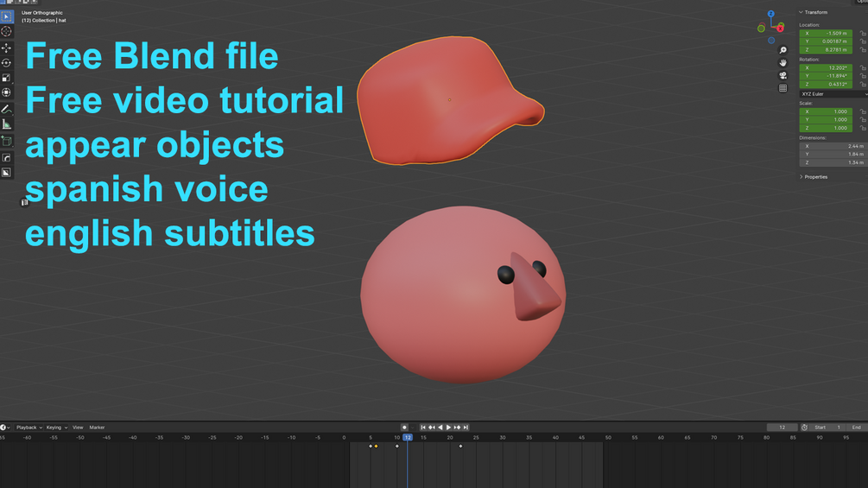The image size is (868, 488).
Task: Toggle lock for Location Z
Action: [x=863, y=50]
